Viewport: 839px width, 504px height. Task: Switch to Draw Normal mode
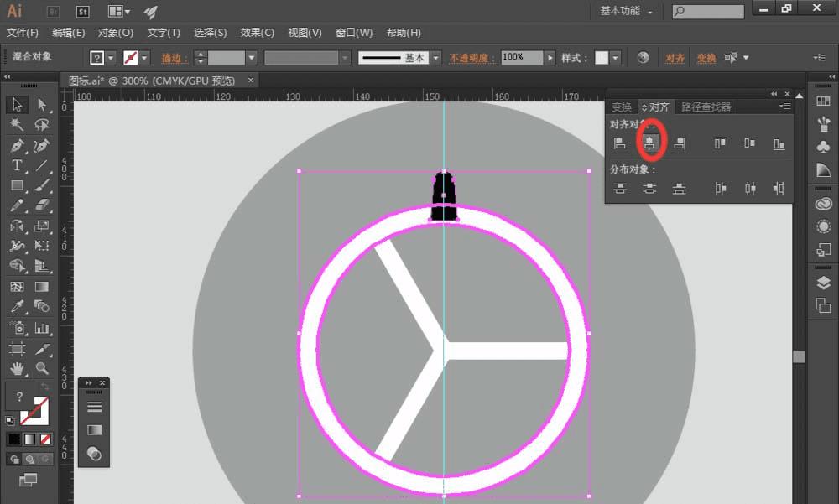point(14,459)
